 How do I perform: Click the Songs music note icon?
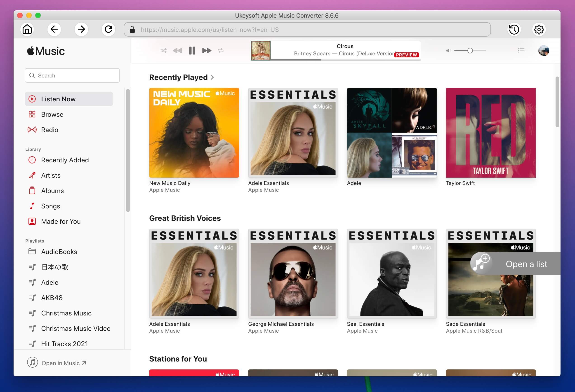coord(32,206)
